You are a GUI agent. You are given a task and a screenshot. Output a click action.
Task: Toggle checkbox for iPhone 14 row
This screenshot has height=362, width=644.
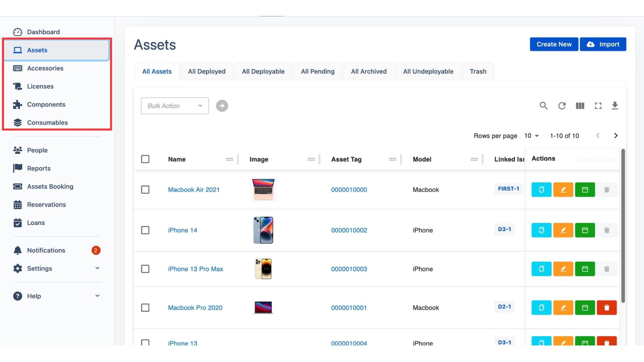tap(145, 230)
